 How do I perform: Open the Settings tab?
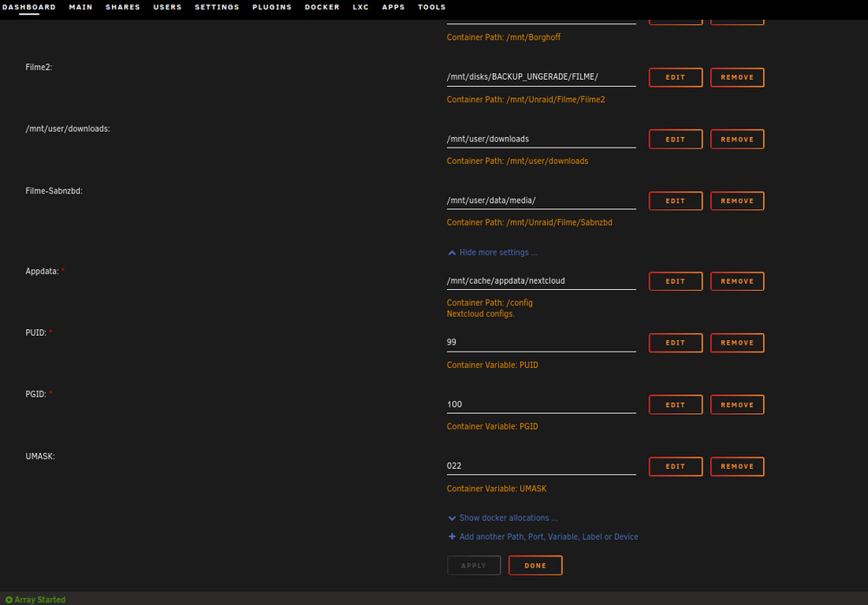217,7
